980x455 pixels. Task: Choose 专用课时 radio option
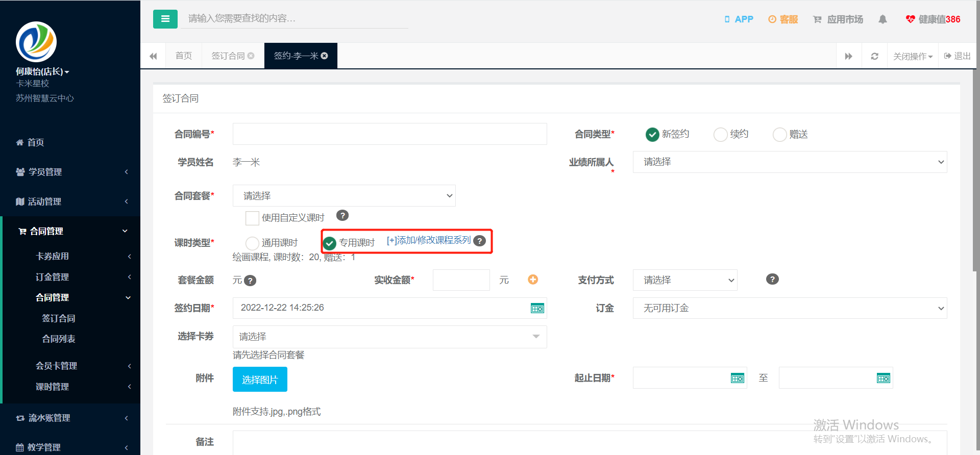[x=330, y=243]
